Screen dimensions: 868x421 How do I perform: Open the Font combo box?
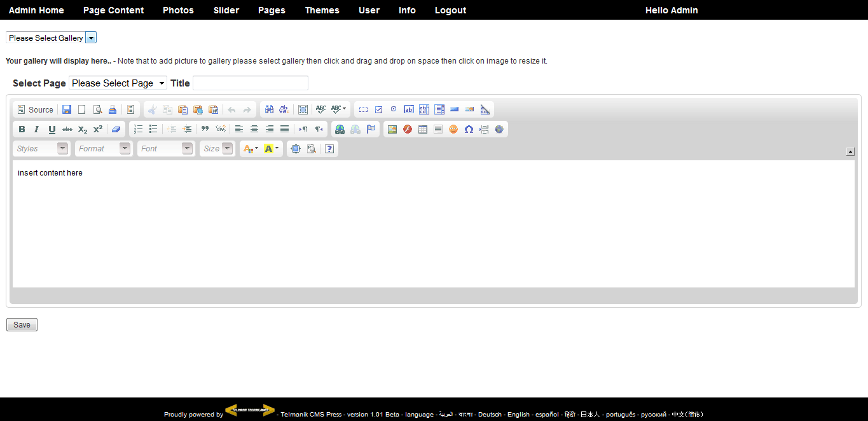pos(166,149)
